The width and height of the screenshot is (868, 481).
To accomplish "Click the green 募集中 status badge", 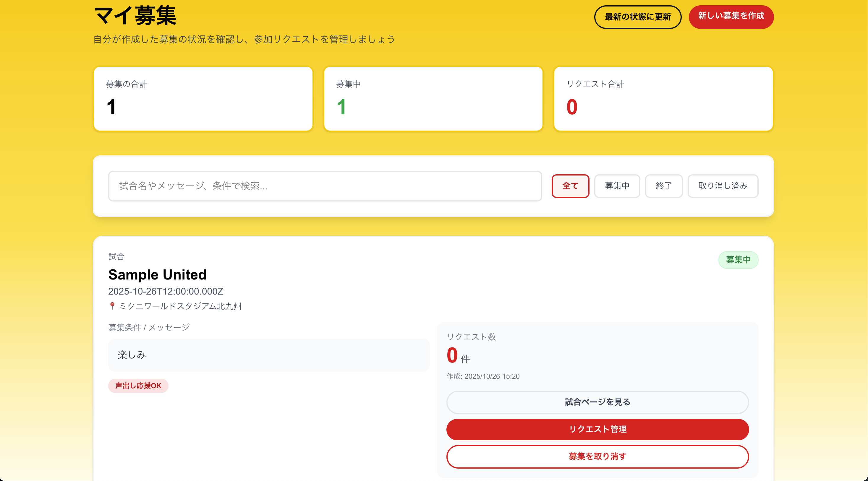I will (738, 260).
